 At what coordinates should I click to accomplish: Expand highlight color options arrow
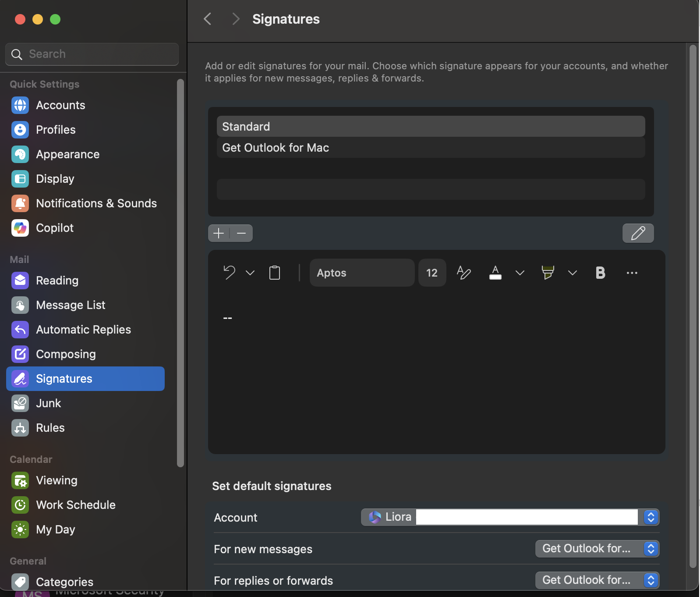[573, 273]
